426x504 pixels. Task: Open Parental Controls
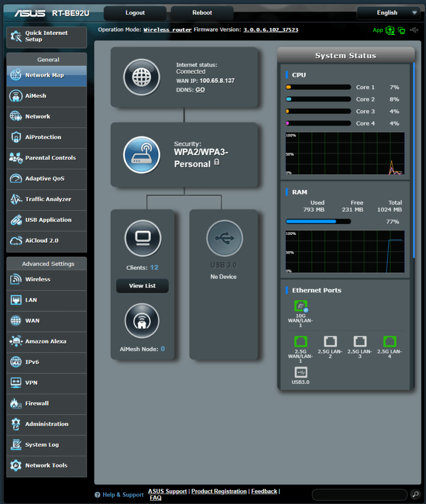click(47, 158)
